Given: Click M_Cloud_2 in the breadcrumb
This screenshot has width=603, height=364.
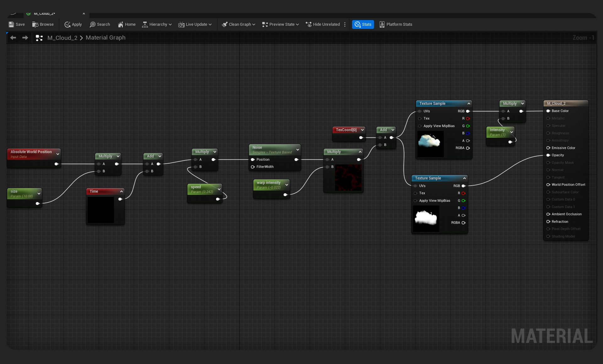Looking at the screenshot, I should 62,38.
